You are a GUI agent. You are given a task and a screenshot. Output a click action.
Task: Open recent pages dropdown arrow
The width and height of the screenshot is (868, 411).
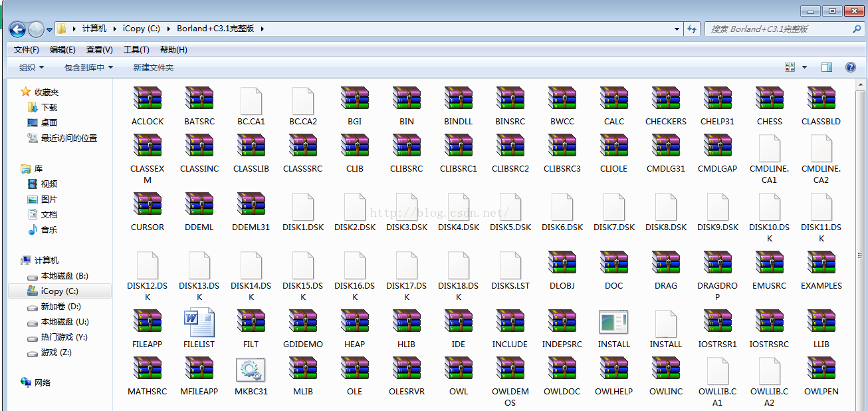pyautogui.click(x=50, y=29)
